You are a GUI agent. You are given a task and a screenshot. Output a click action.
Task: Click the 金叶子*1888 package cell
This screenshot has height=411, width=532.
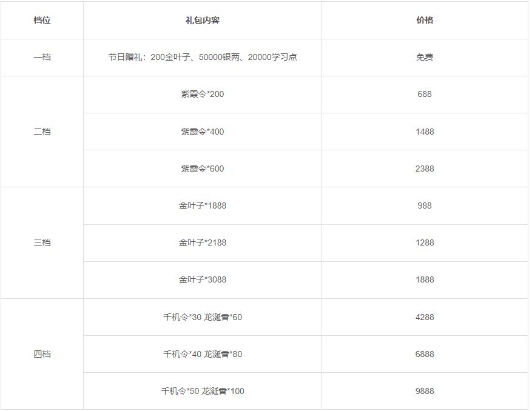(203, 206)
